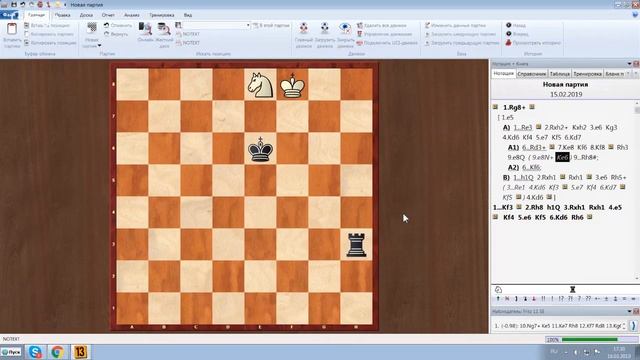This screenshot has height=360, width=640.
Task: Click Copy position item
Action: point(50,43)
